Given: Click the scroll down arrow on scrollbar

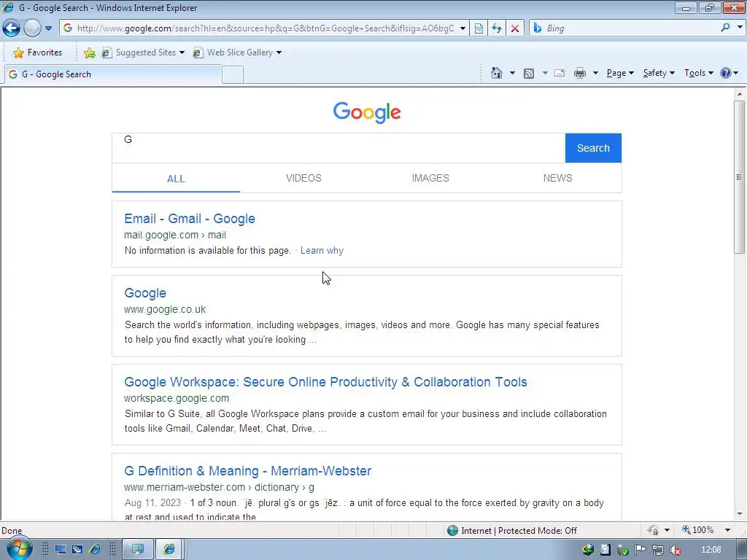Looking at the screenshot, I should pos(740,514).
